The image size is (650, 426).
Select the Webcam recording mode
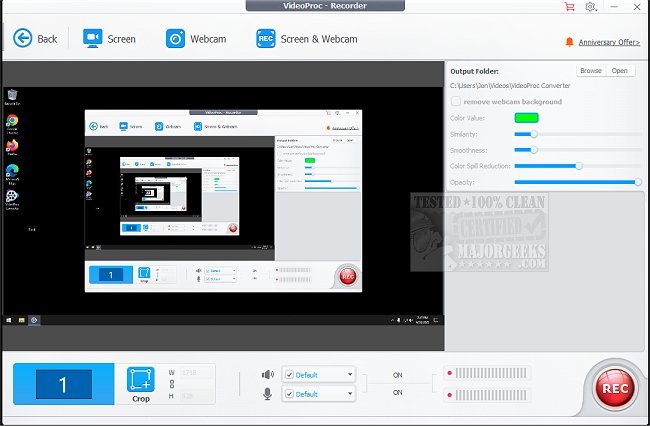[x=196, y=39]
